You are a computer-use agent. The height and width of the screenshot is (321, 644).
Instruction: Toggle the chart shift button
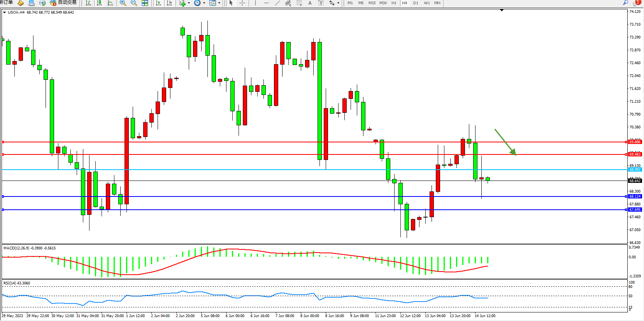click(169, 3)
